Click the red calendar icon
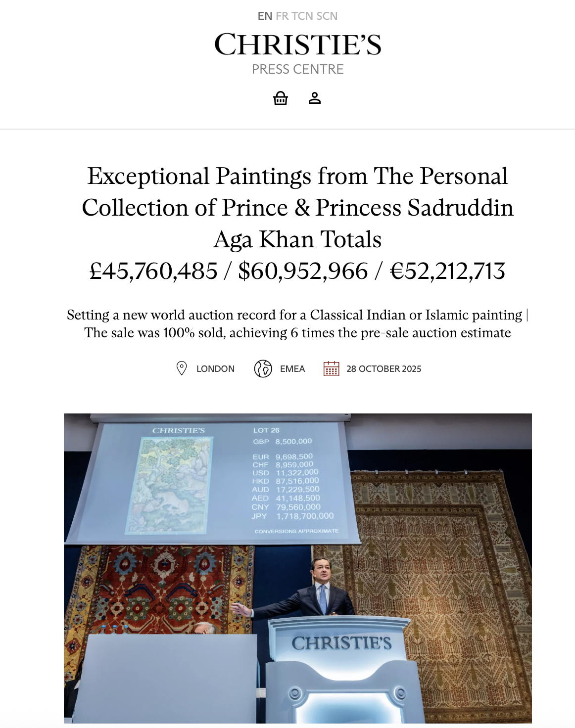Viewport: 575px width, 728px height. 331,368
